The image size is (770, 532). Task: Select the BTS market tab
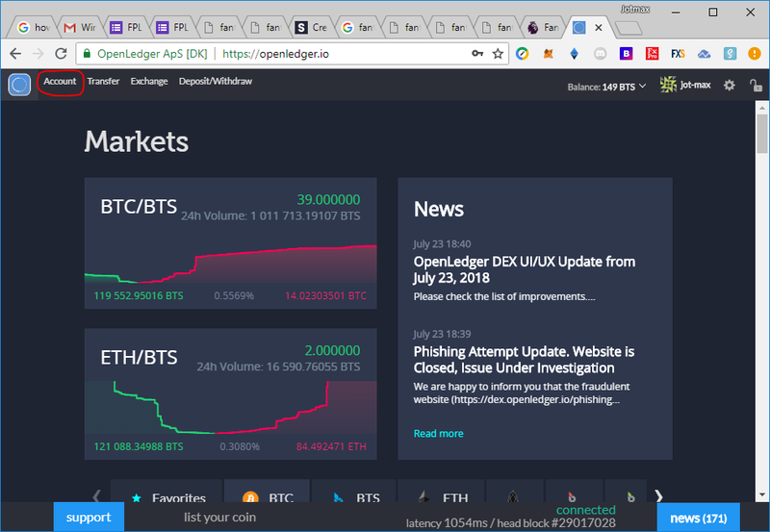353,493
